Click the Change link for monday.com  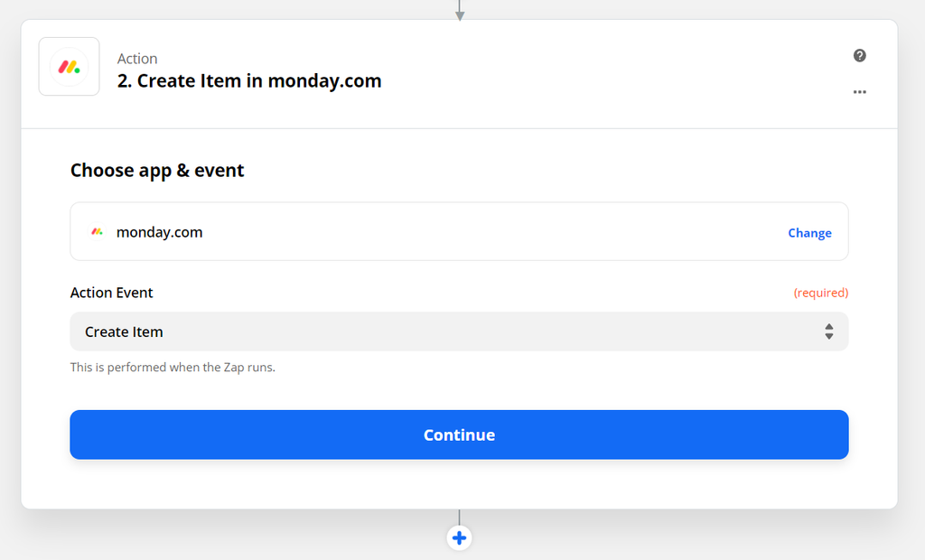pyautogui.click(x=808, y=232)
